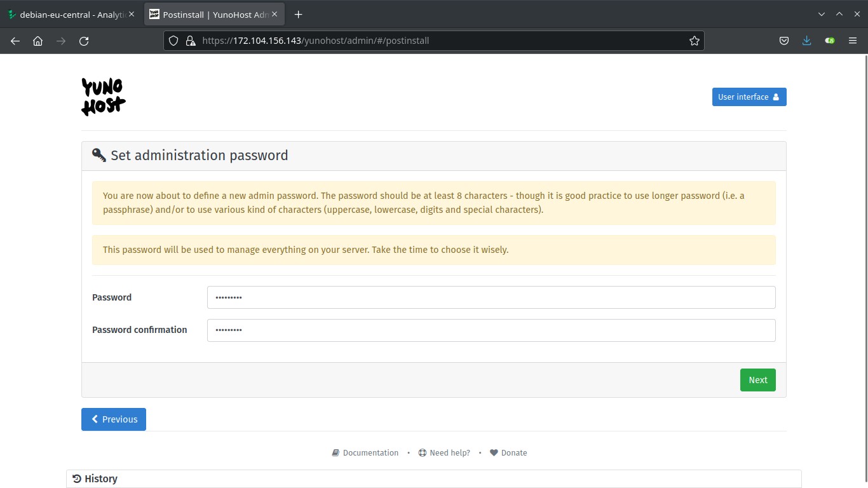Close the Postinstall YunoHost tab
Screen dimensions: 868x488
[275, 15]
